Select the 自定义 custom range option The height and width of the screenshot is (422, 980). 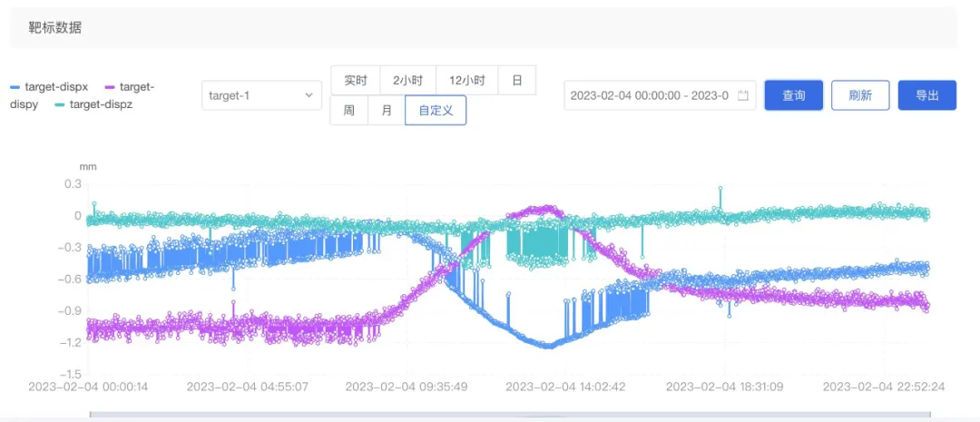[436, 110]
